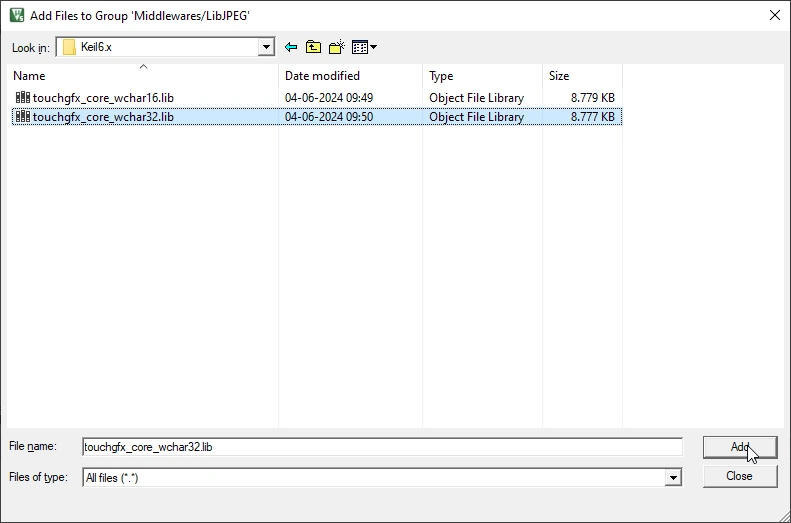Go up one folder level
791x523 pixels.
pyautogui.click(x=313, y=47)
